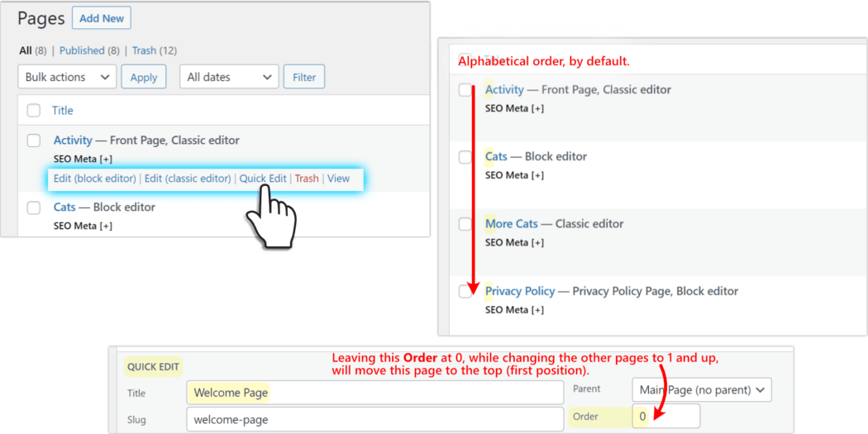This screenshot has height=434, width=868.
Task: Expand SEO Meta [+] under Privacy Policy
Action: pyautogui.click(x=514, y=310)
